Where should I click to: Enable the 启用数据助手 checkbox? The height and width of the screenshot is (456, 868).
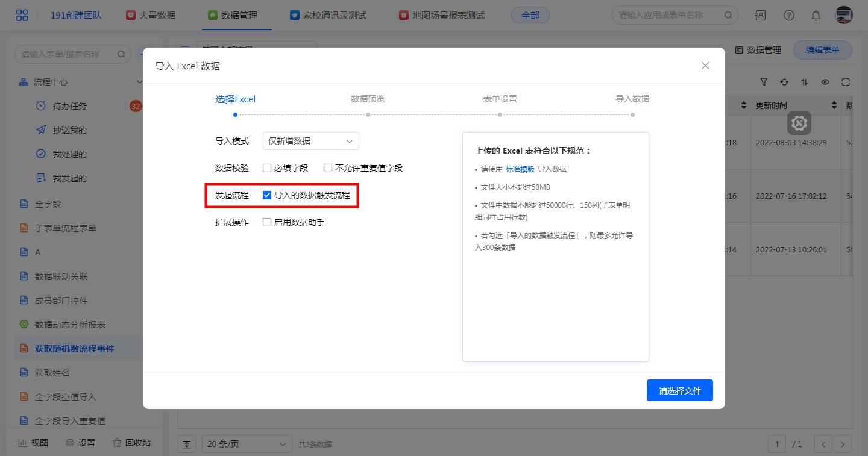click(267, 222)
